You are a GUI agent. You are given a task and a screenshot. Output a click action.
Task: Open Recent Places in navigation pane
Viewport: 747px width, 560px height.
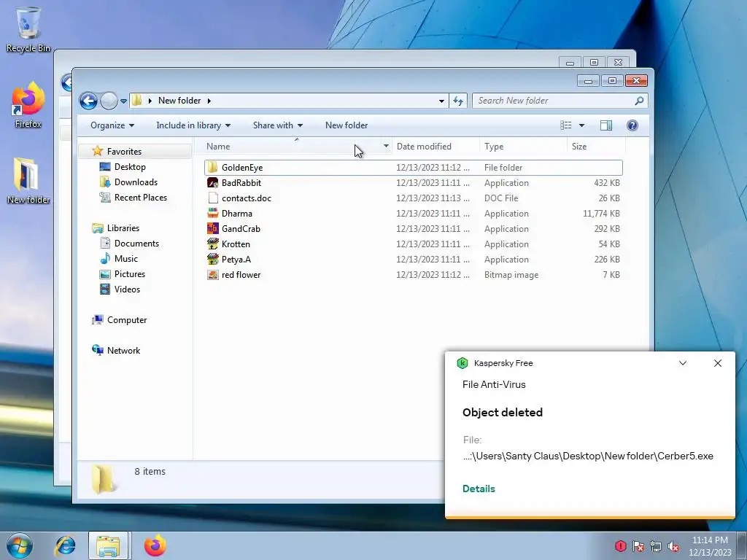[x=140, y=197]
